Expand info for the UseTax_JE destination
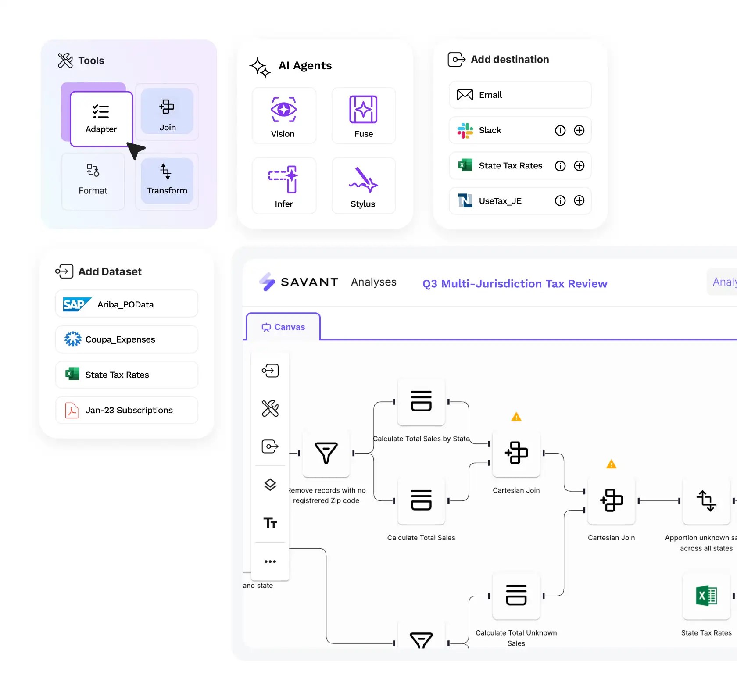Image resolution: width=737 pixels, height=700 pixels. pos(560,200)
